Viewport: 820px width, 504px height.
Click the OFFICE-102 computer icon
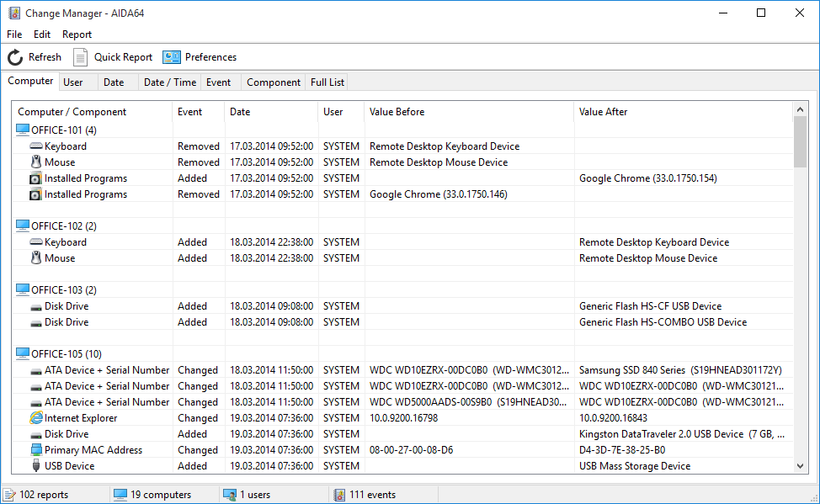click(x=23, y=225)
